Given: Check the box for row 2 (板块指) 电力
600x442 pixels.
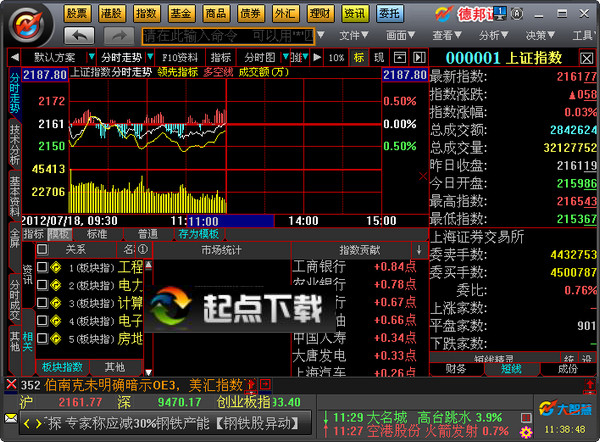Looking at the screenshot, I should pos(42,285).
